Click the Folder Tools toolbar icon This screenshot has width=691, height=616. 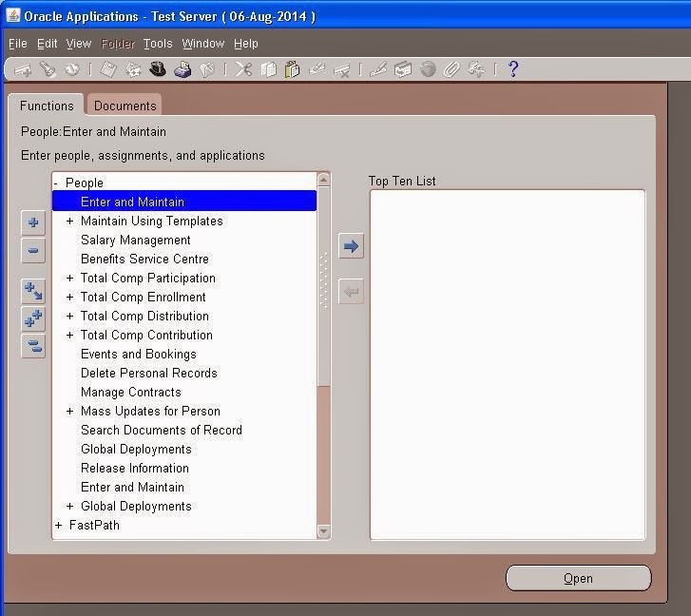click(476, 69)
